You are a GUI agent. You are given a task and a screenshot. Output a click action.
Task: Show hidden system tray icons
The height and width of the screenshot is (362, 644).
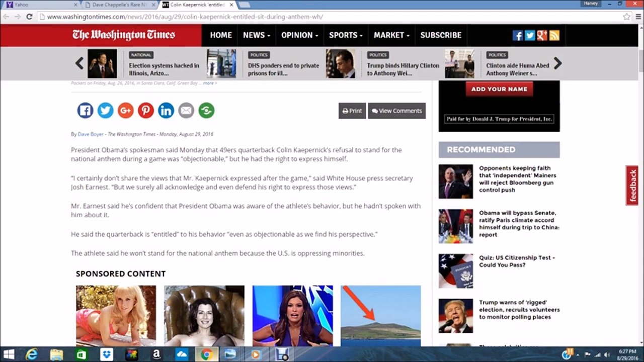point(578,355)
